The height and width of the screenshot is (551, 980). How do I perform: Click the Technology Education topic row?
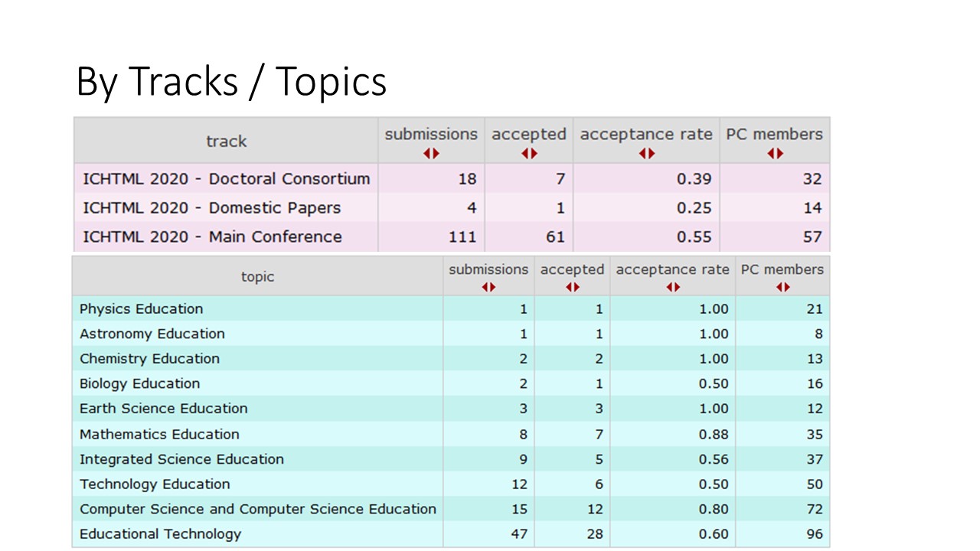click(x=451, y=484)
